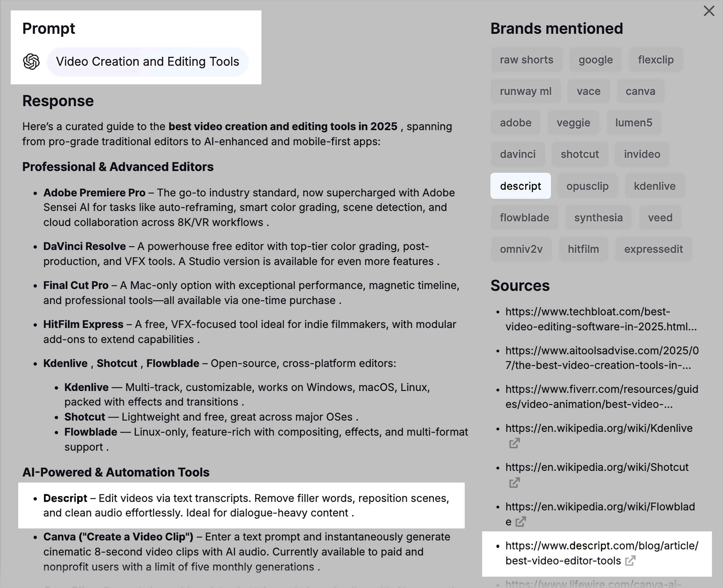Close the prompt details panel
723x588 pixels.
(709, 11)
